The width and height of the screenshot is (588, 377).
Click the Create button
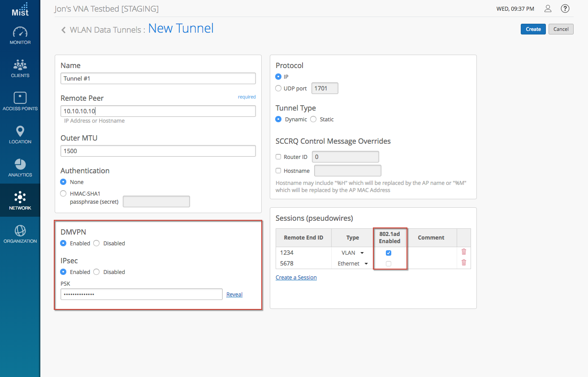click(533, 29)
